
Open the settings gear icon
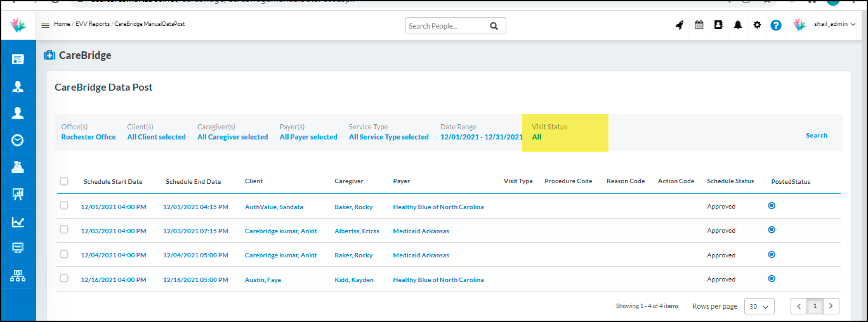click(757, 25)
